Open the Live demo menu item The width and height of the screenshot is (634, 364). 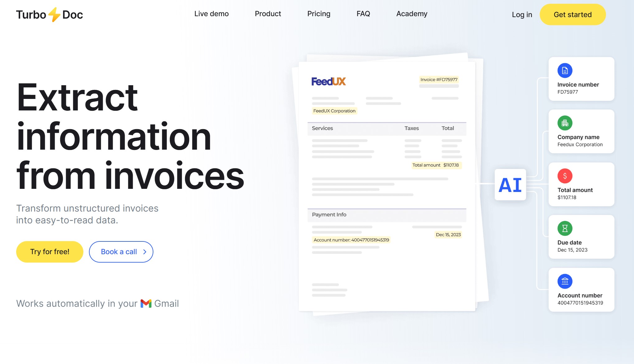click(x=212, y=13)
